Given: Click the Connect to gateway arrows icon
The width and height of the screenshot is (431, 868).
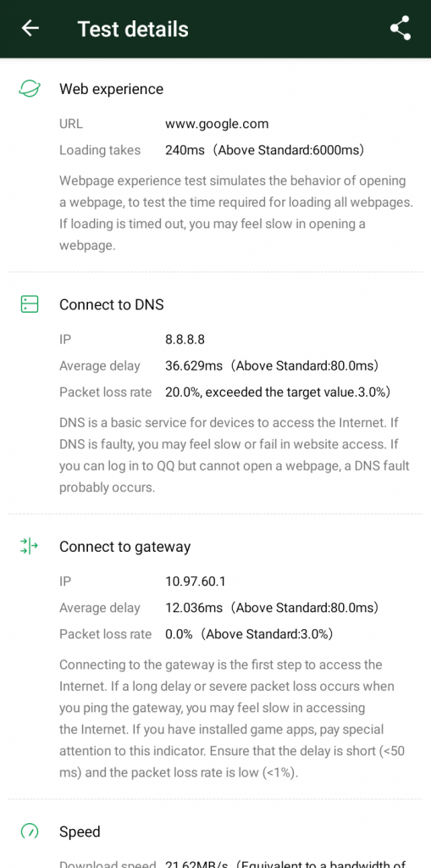Looking at the screenshot, I should (x=30, y=547).
